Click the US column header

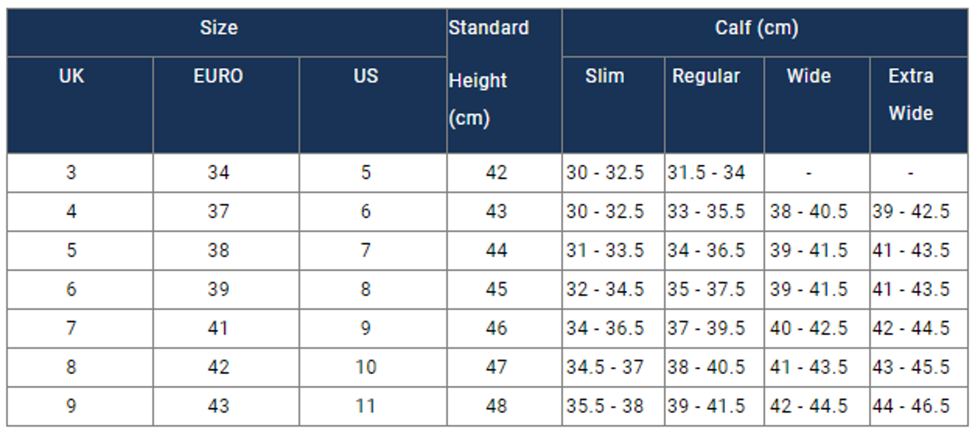[x=366, y=76]
